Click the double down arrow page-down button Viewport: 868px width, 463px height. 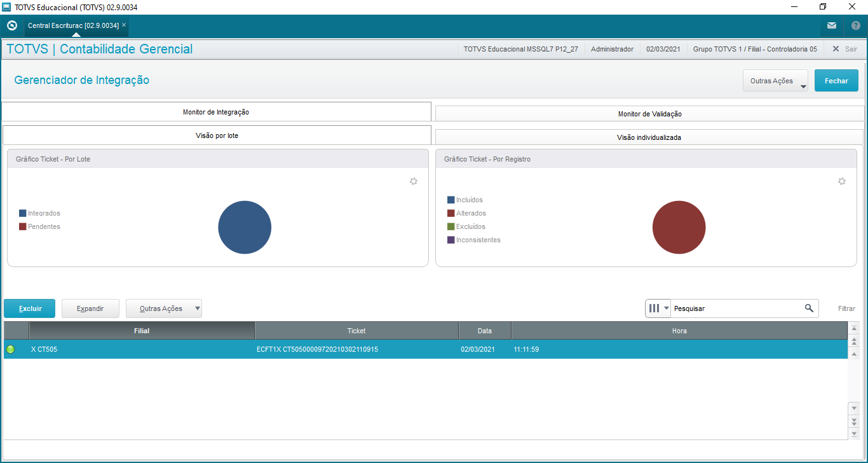pos(854,420)
